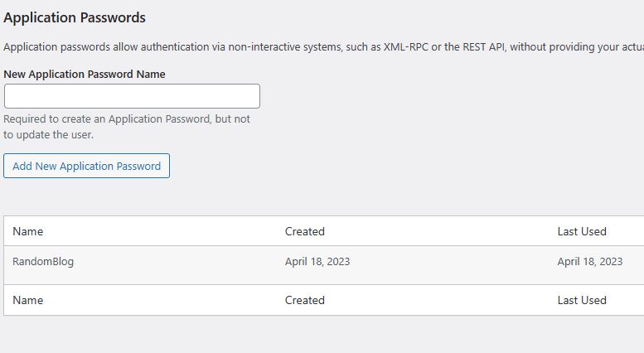Click the Created label in table footer
644x353 pixels.
304,300
